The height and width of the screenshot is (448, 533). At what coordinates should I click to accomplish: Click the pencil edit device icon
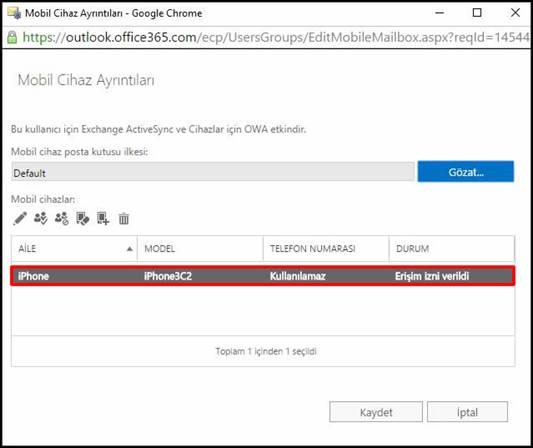click(x=20, y=218)
